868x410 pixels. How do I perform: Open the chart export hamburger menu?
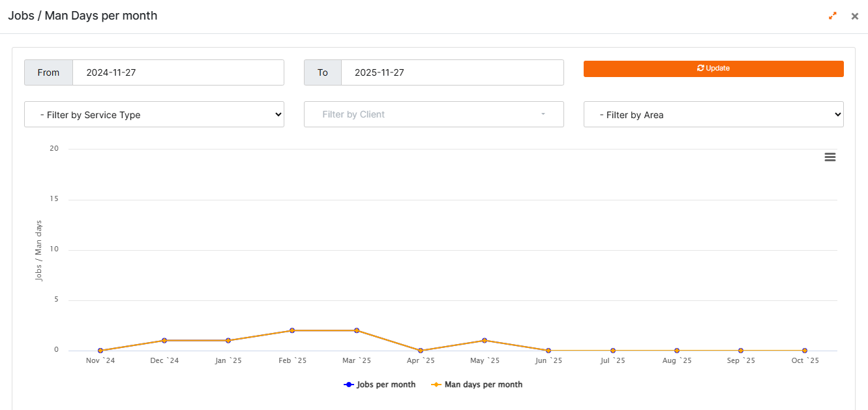coord(830,157)
